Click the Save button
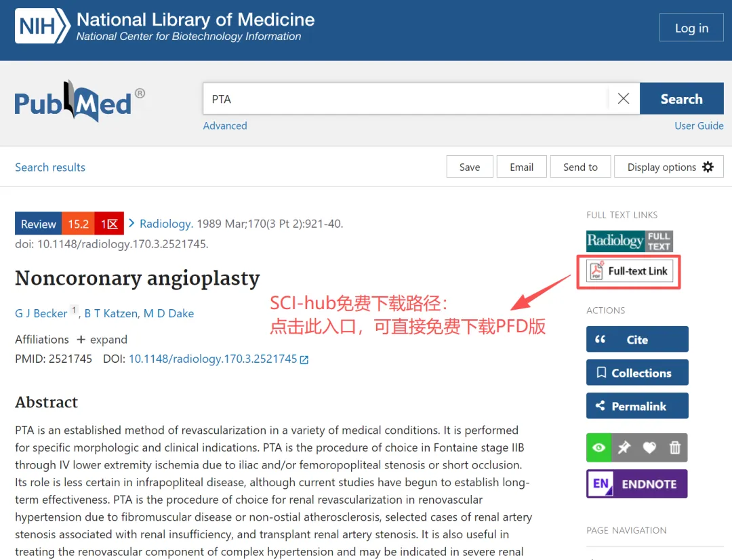 tap(470, 167)
